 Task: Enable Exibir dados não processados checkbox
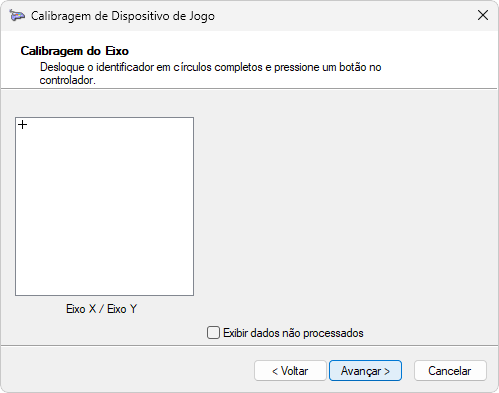(x=213, y=333)
